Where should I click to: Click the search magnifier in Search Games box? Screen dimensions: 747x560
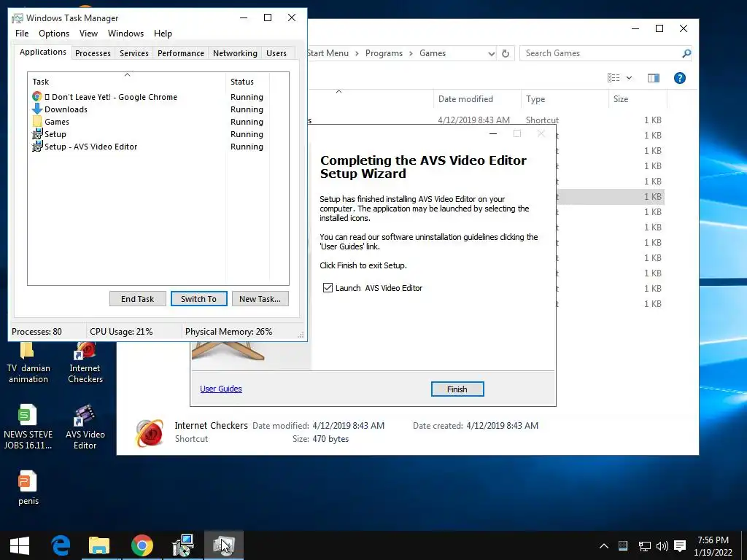[x=686, y=53]
